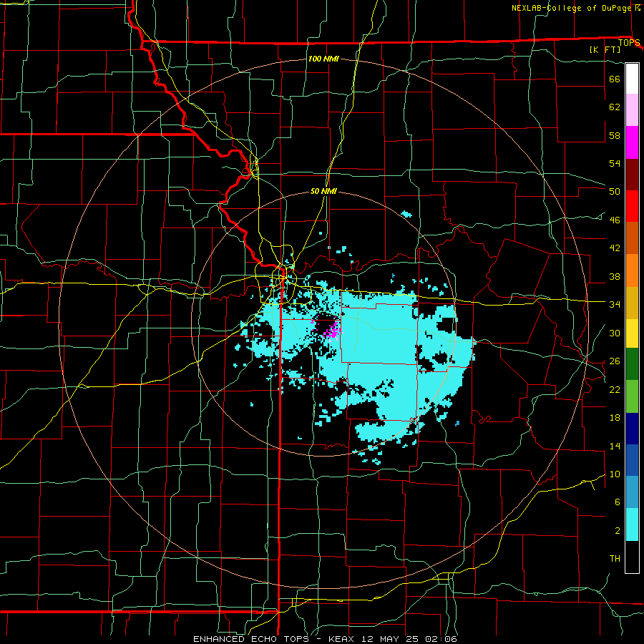This screenshot has height=644, width=644.
Task: Click the magenta high-top echo cluster
Action: (x=331, y=331)
